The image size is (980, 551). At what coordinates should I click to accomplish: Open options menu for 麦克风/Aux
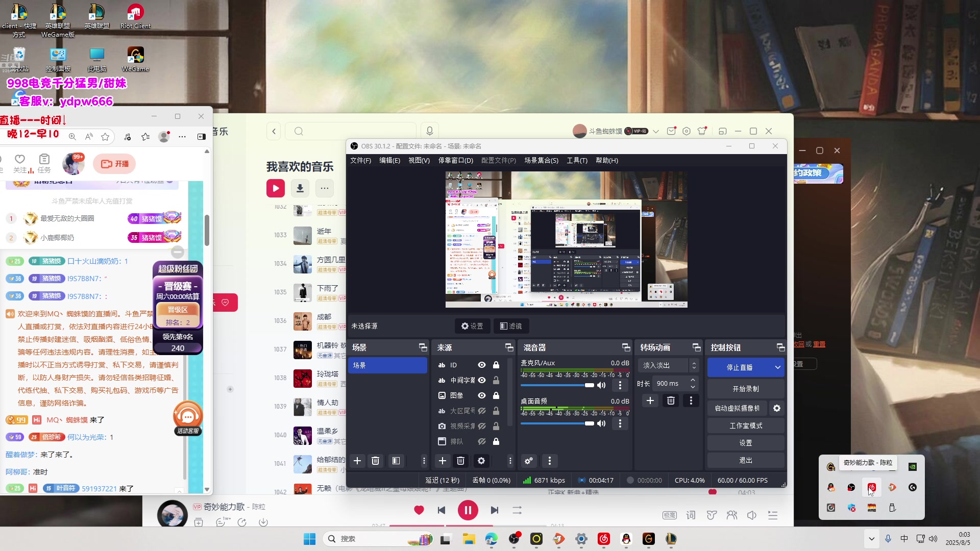click(x=620, y=385)
